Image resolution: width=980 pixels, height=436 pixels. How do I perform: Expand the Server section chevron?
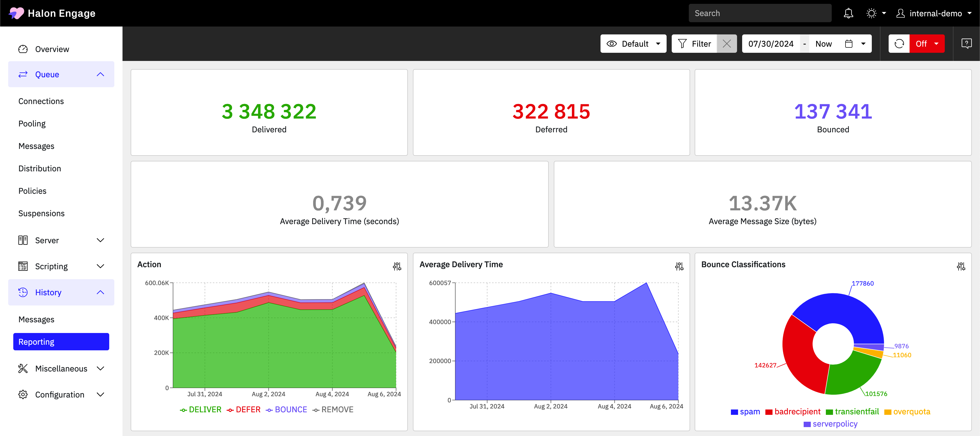(x=101, y=240)
